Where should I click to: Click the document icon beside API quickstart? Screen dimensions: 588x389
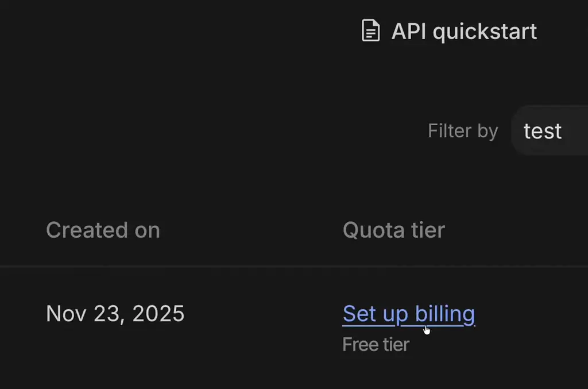370,31
